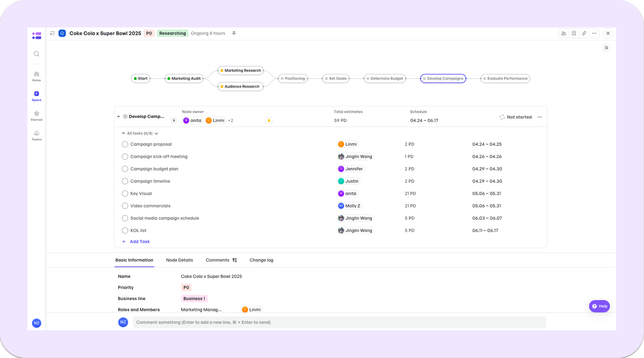Screen dimensions: 644x358
Task: Click the 04.24 ~ 06.17 node schedule
Action: pyautogui.click(x=424, y=120)
